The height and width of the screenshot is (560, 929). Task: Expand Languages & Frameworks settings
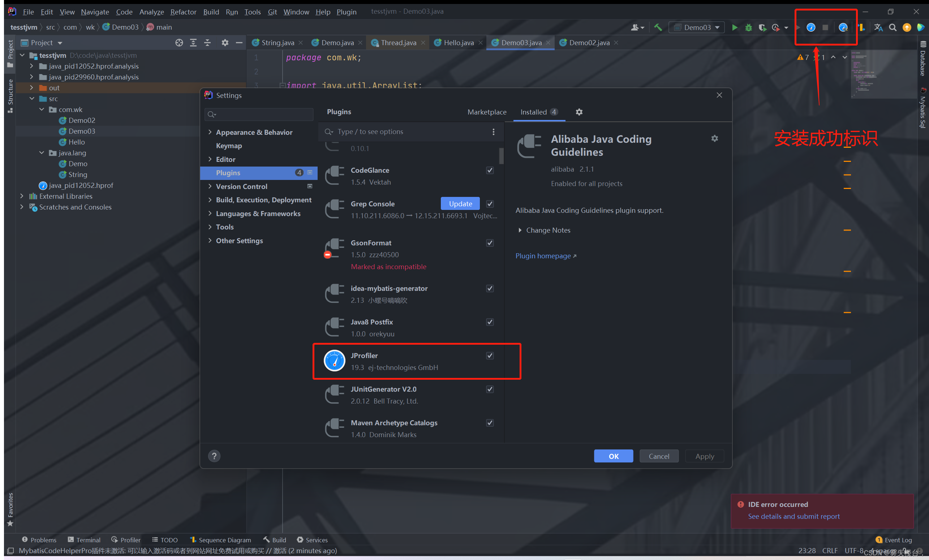(210, 214)
